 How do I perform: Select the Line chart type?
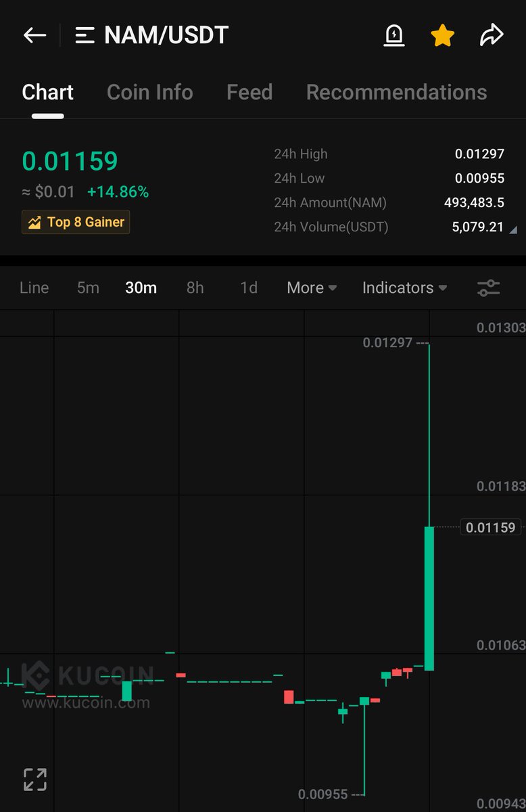tap(34, 288)
